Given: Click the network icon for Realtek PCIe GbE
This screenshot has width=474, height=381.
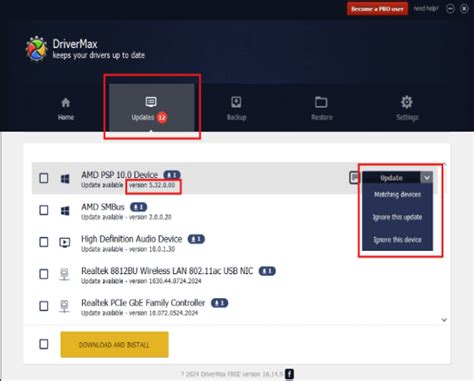Looking at the screenshot, I should 64,306.
